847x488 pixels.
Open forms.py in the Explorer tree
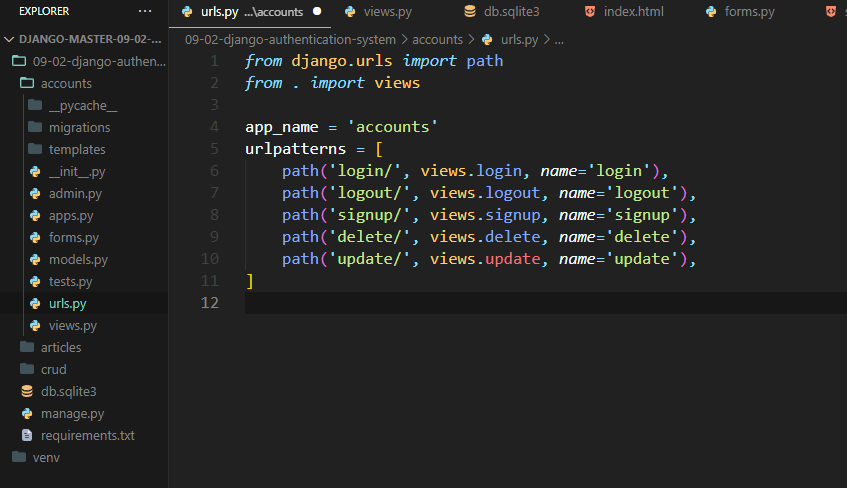click(84, 238)
